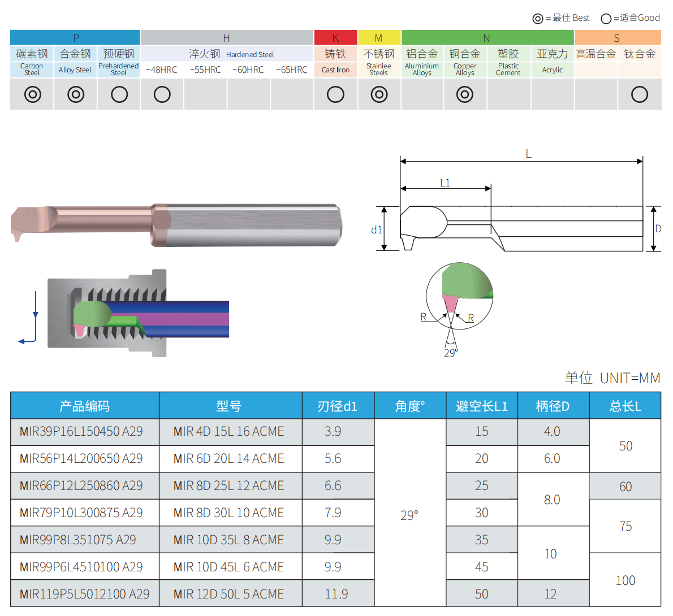Click the 避空长L1 column header
673x616 pixels.
[482, 406]
